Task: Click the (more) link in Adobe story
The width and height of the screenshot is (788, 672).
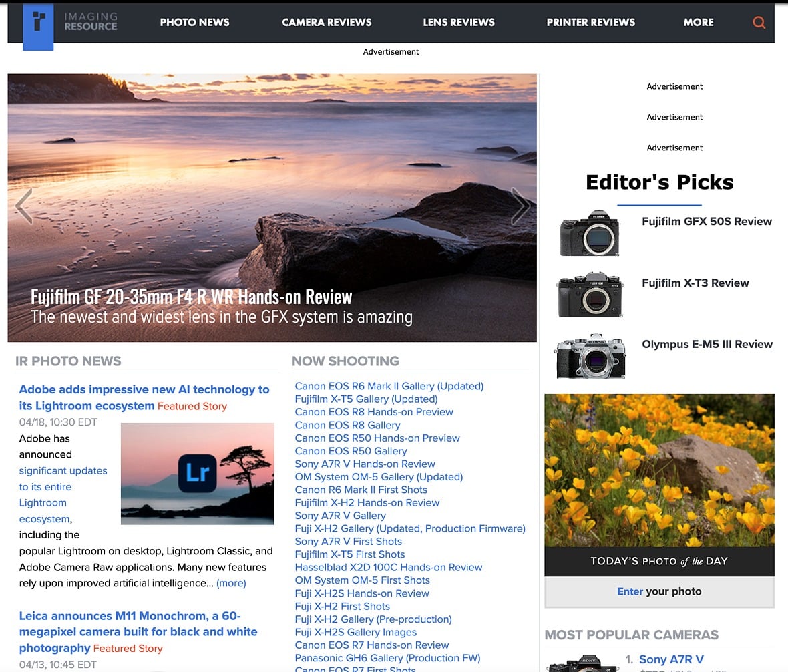Action: pos(231,584)
